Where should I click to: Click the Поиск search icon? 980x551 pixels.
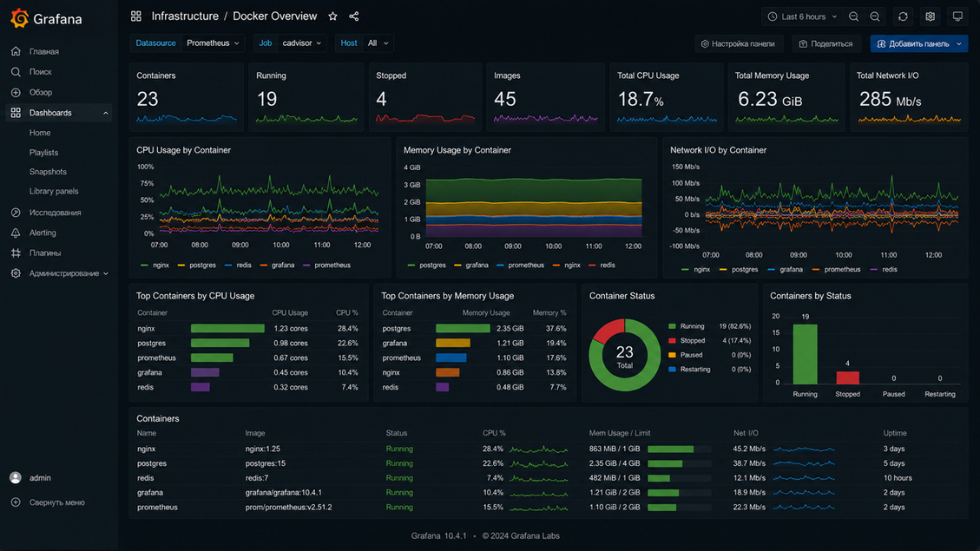point(16,72)
